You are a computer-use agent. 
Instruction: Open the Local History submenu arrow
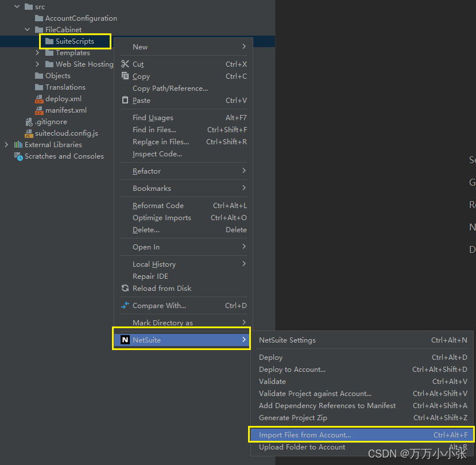pos(244,263)
